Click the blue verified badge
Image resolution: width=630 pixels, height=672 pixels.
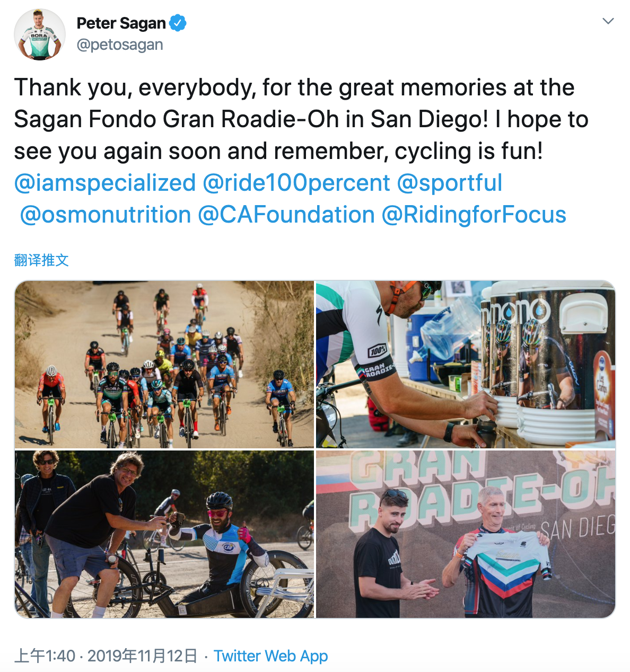178,23
